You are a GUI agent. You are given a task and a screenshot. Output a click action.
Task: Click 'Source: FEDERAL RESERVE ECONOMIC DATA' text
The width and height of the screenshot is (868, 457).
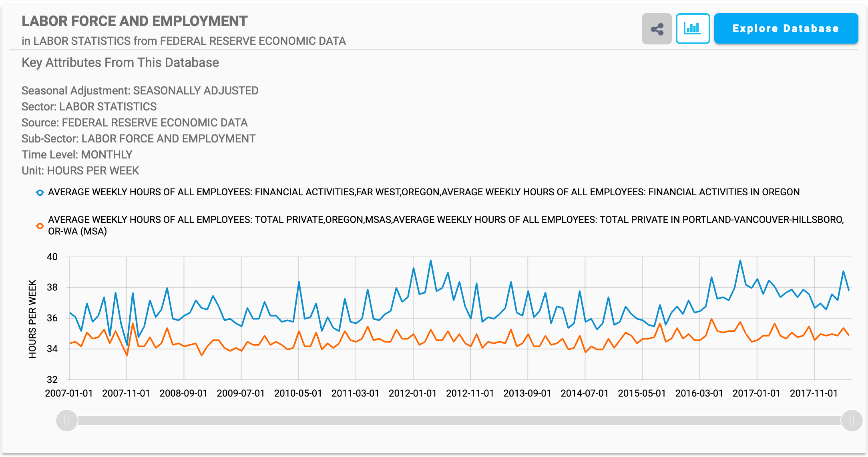pos(135,122)
